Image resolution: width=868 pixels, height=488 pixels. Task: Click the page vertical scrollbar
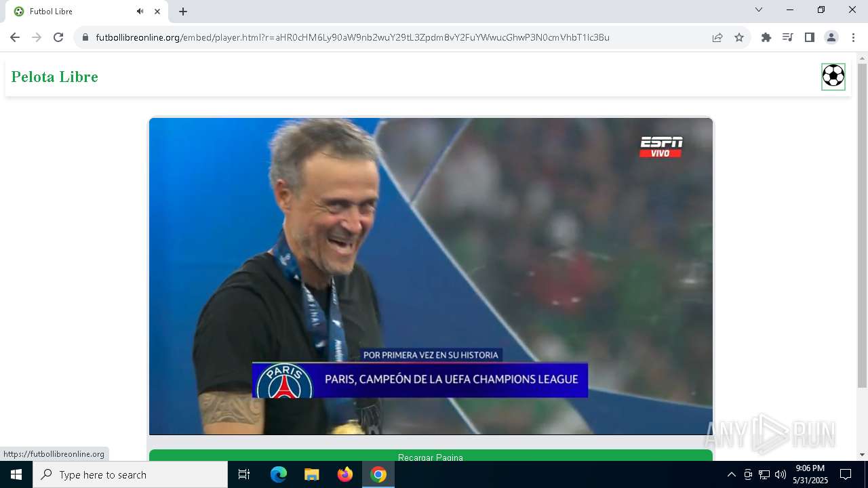pos(862,226)
